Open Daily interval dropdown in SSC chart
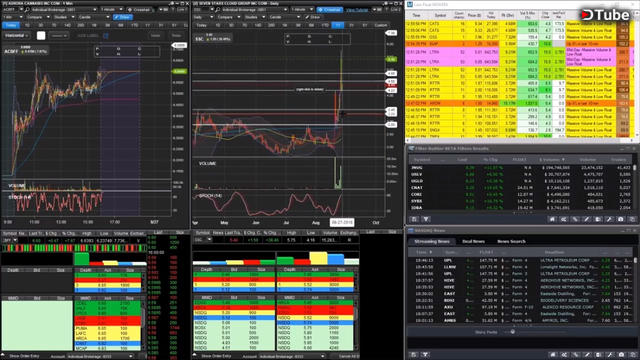The height and width of the screenshot is (360, 640). 203,17
